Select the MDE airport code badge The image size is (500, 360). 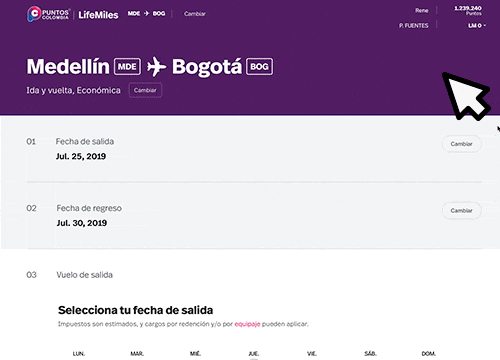pos(127,67)
